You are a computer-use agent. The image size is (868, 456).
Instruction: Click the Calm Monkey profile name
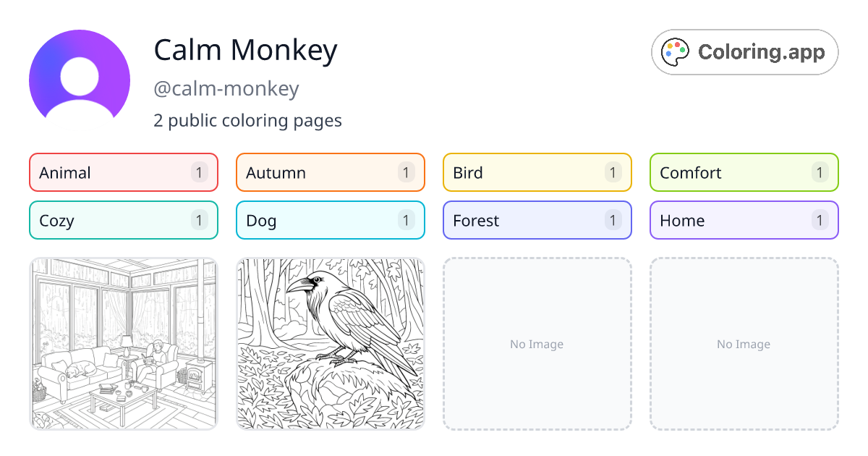[x=245, y=50]
